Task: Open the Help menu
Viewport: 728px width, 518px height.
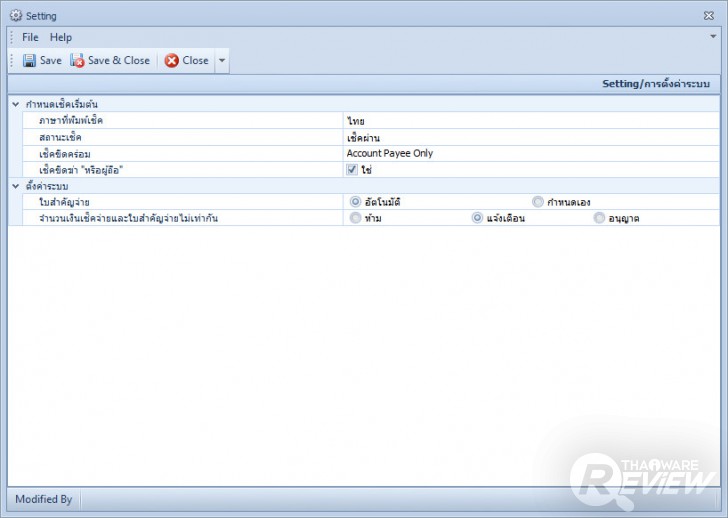Action: (61, 37)
